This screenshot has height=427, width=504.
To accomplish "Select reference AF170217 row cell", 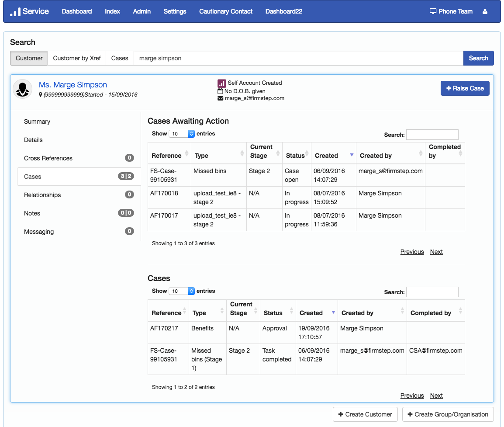I will 169,333.
